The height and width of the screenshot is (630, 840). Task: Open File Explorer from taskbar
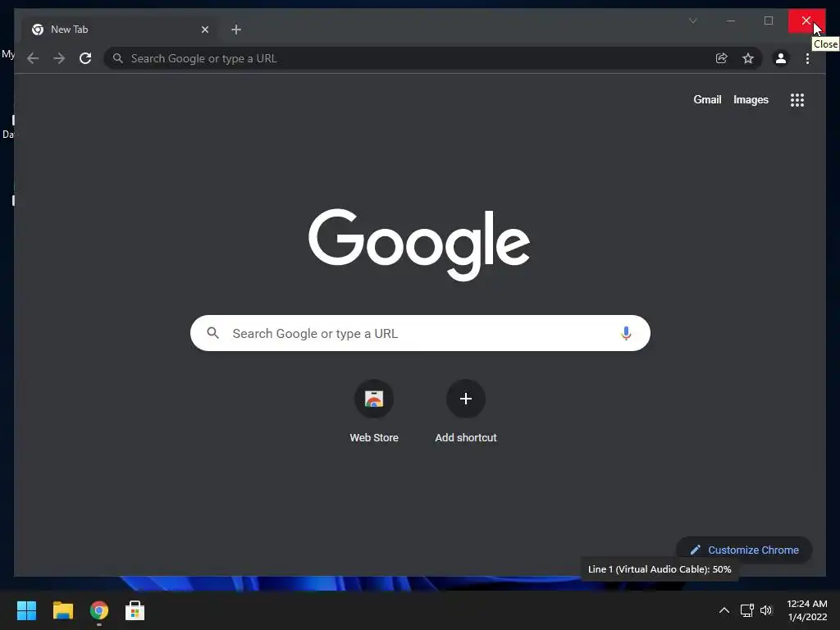(x=62, y=610)
